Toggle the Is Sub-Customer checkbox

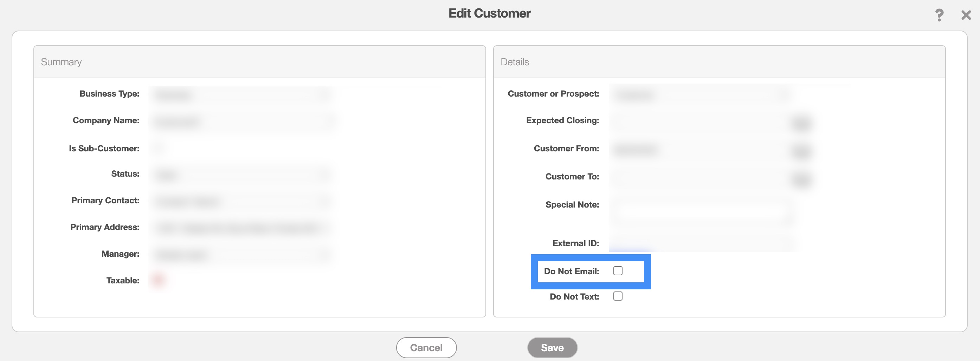click(158, 149)
